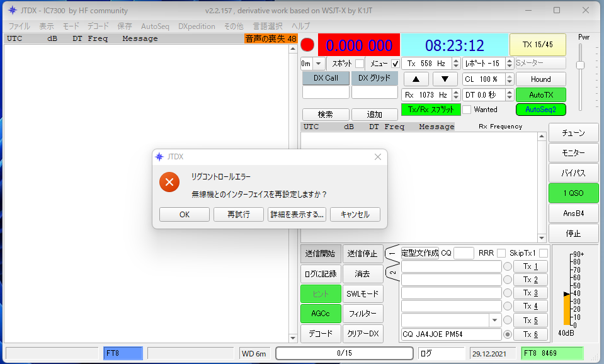Select the radio button next to Tx 3

coord(508,293)
